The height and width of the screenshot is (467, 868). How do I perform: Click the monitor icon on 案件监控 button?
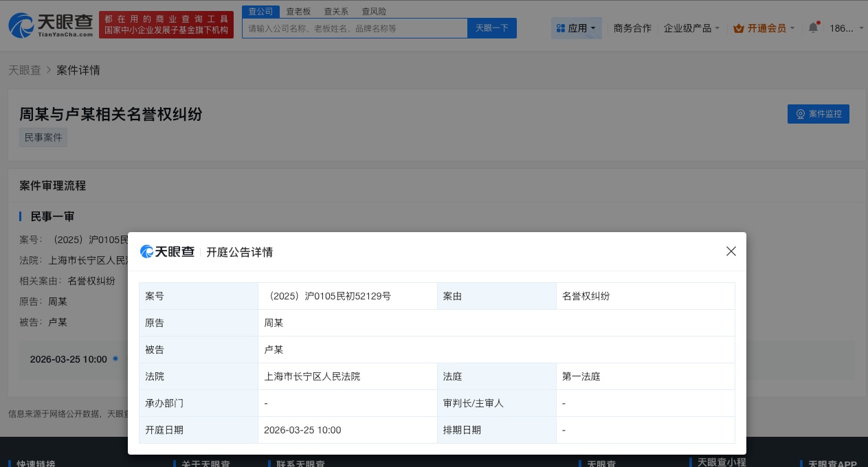click(801, 114)
